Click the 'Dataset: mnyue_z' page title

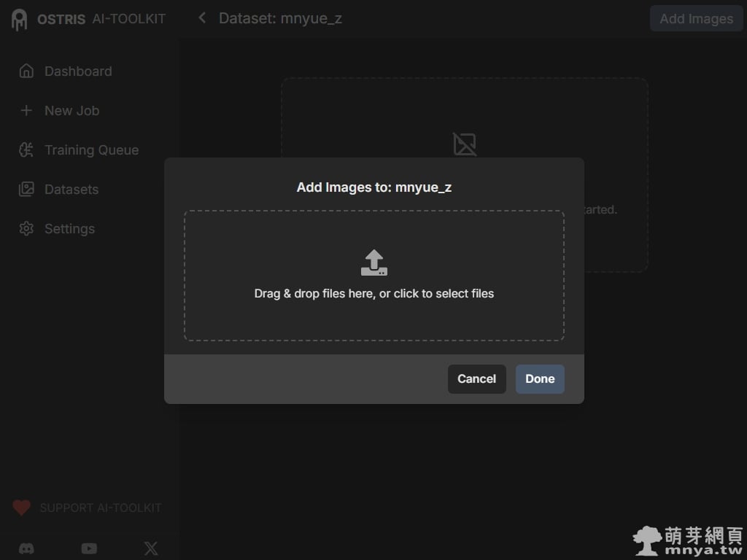[x=280, y=18]
